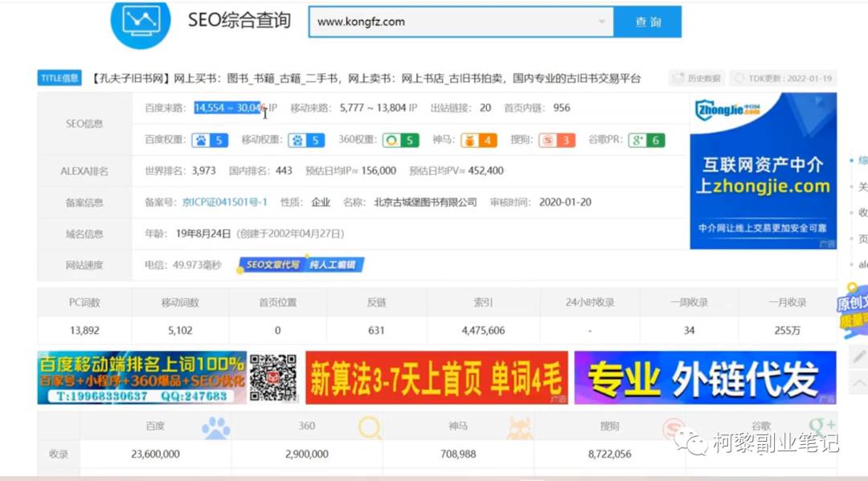Select the TITLE信息 badge
Screen dimensions: 868x481
pyautogui.click(x=59, y=78)
